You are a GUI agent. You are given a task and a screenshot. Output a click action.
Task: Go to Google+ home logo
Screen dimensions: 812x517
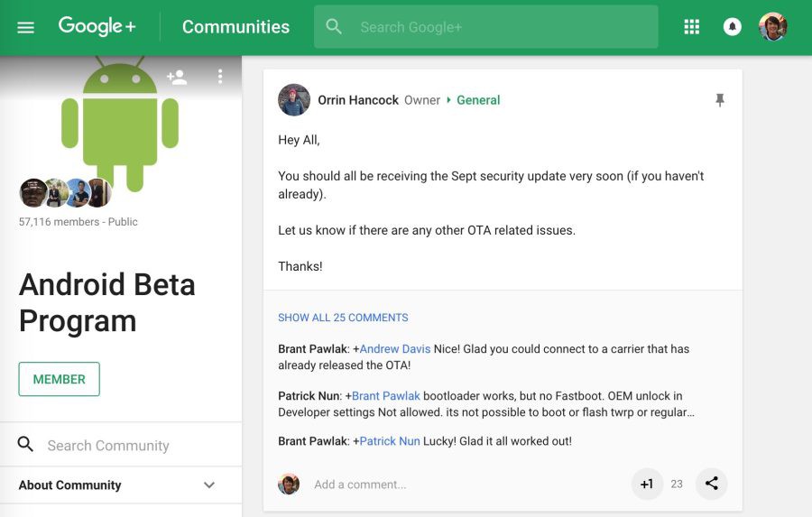(97, 26)
